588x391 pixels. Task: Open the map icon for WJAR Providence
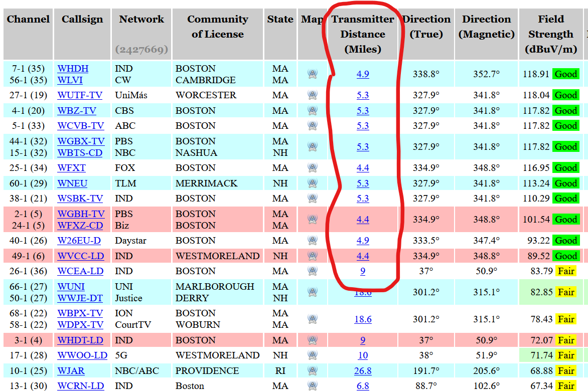(x=313, y=371)
